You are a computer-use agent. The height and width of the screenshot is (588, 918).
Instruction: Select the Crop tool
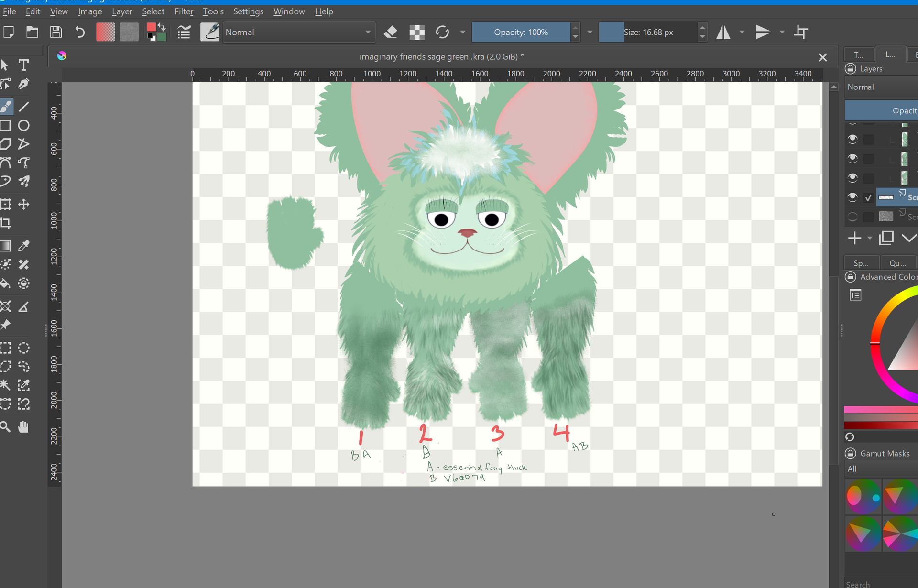tap(6, 223)
